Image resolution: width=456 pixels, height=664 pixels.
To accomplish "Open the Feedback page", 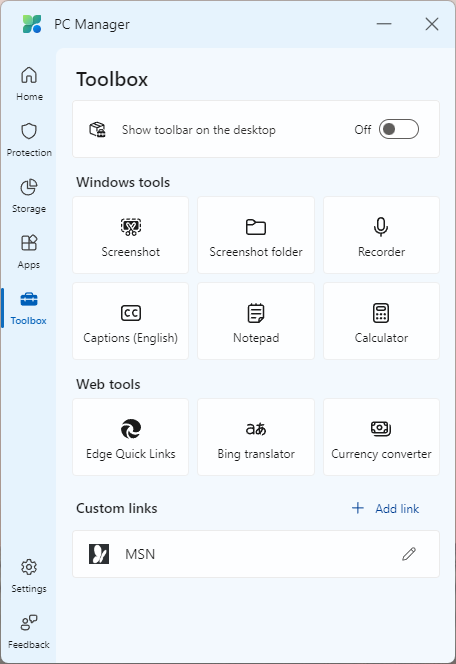I will 29,632.
